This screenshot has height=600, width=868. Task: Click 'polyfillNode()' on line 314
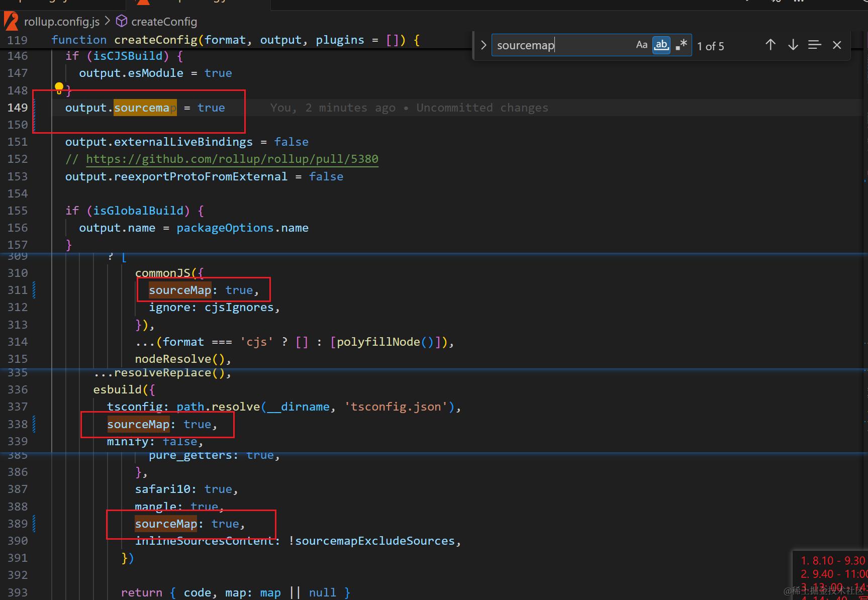click(385, 342)
